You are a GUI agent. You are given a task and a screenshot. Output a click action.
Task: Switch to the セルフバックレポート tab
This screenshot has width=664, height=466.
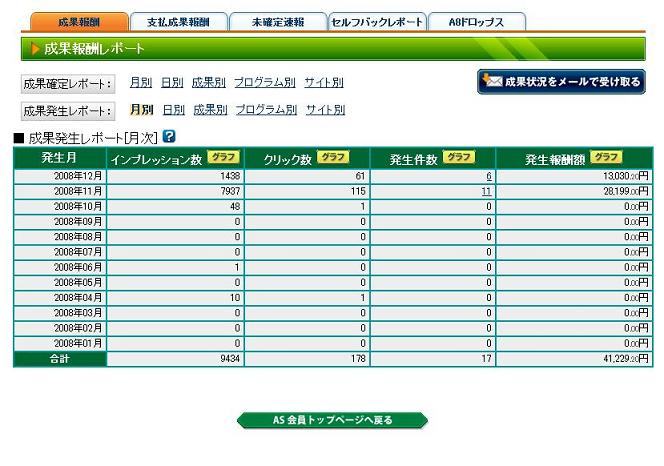(377, 22)
